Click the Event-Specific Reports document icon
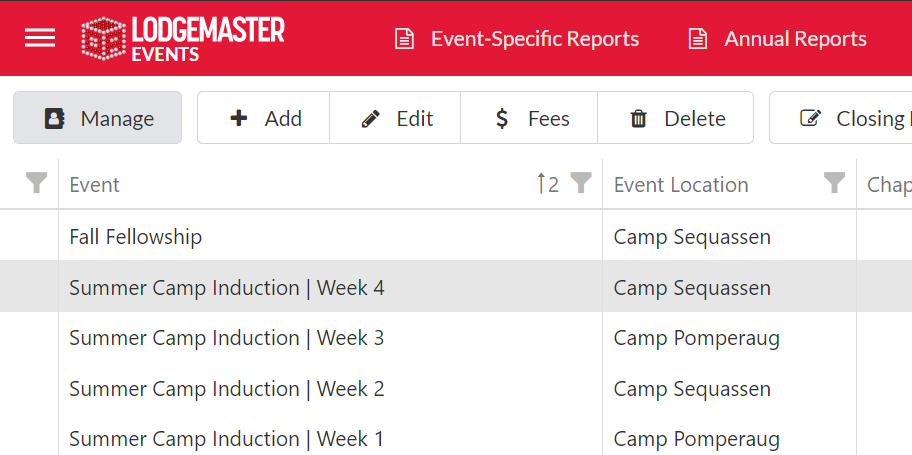Viewport: 912px width, 455px height. [404, 39]
